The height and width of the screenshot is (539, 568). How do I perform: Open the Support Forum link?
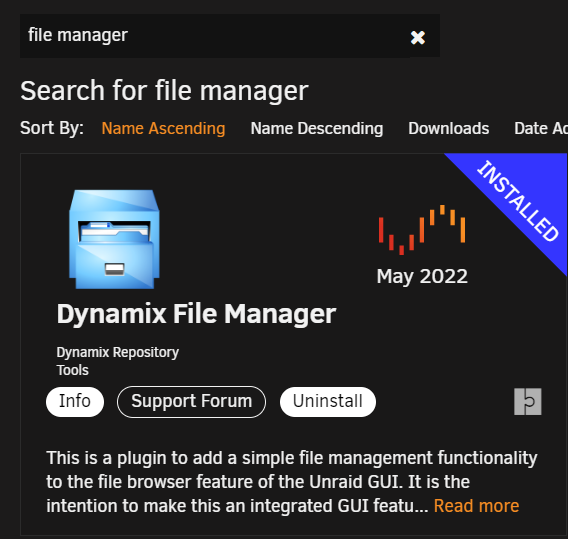[x=191, y=401]
